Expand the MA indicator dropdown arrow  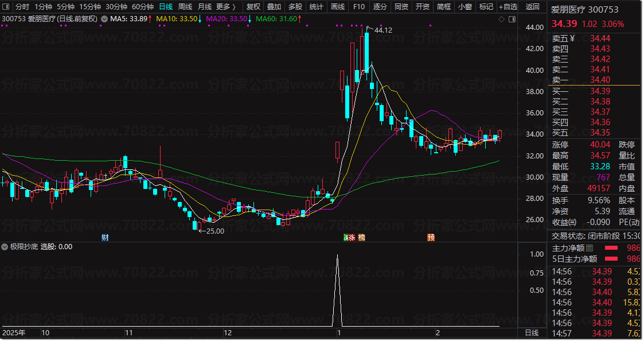104,19
